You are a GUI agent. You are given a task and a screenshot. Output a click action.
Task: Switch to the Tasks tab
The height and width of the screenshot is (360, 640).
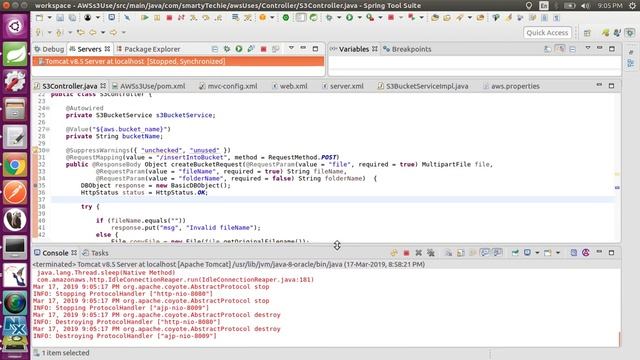click(96, 253)
